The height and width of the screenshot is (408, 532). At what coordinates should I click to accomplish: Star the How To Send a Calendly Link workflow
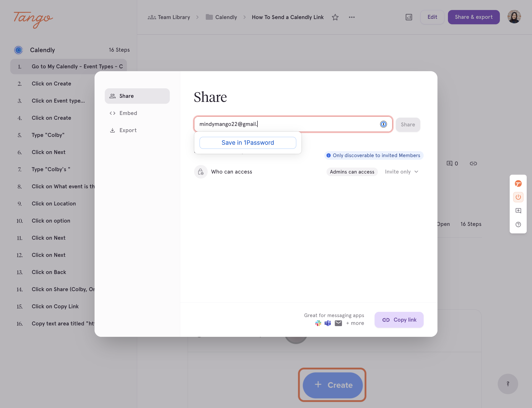coord(335,17)
